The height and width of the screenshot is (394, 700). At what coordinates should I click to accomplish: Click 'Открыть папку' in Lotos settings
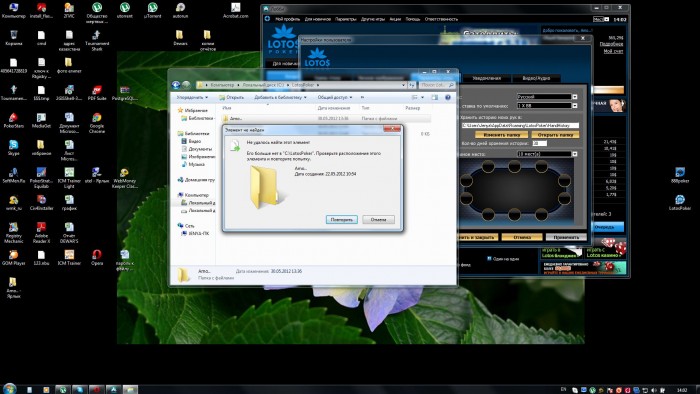(x=555, y=134)
